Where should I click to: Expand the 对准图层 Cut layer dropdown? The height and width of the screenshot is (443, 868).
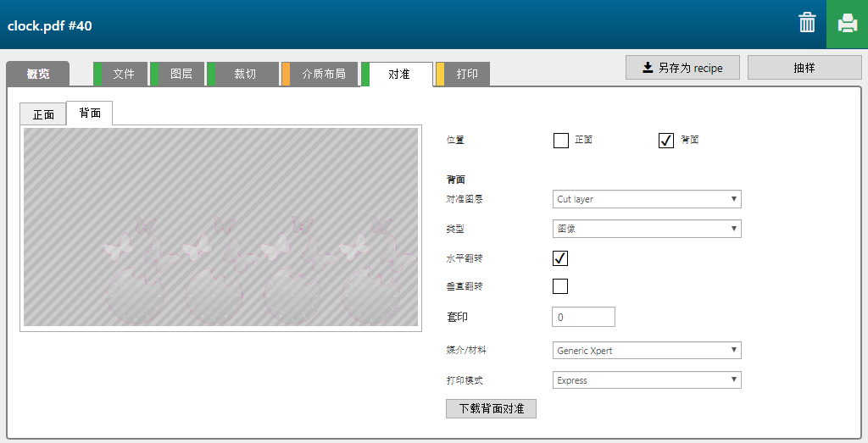[x=647, y=199]
